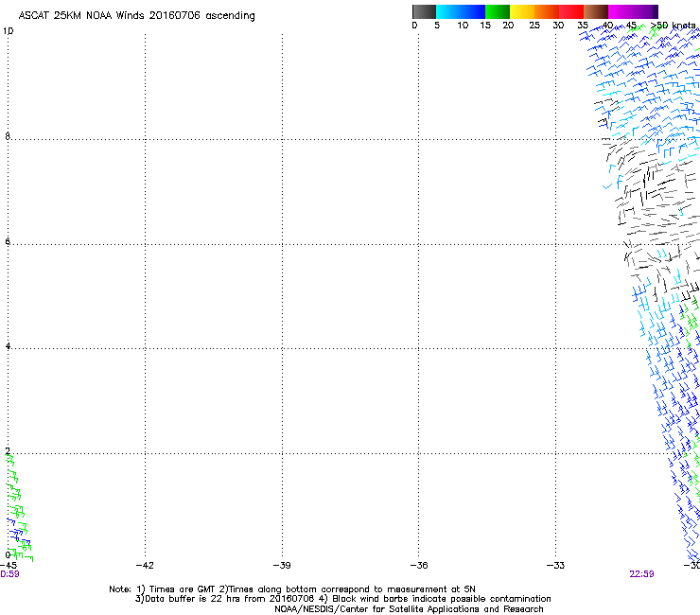Click the longitude '-45' axis label
This screenshot has width=700, height=615.
pos(9,566)
